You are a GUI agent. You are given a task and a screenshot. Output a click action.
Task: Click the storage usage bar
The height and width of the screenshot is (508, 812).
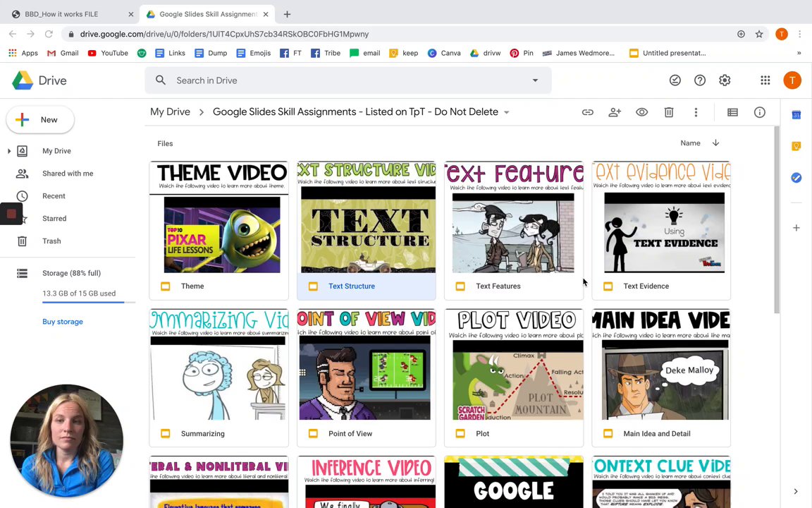tap(89, 302)
